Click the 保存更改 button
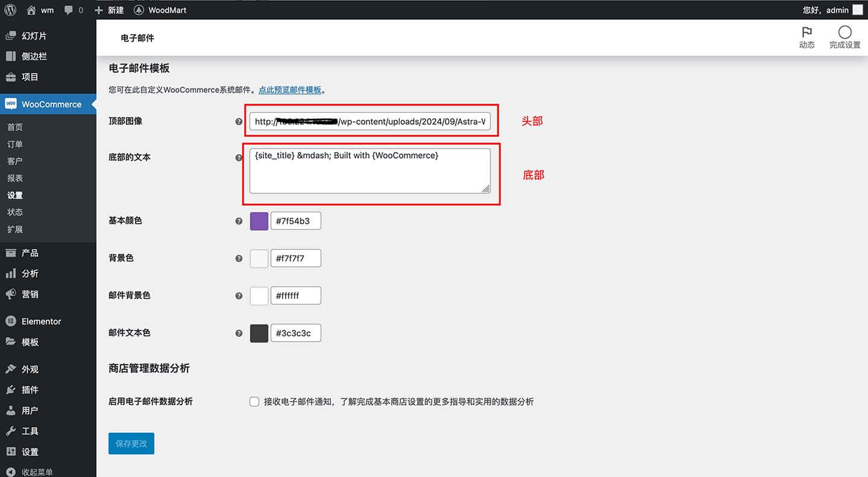This screenshot has width=868, height=477. click(131, 443)
